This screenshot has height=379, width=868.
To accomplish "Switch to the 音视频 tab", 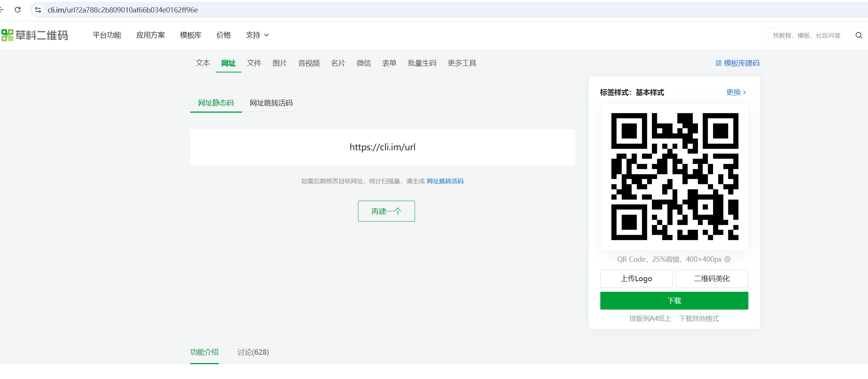I will (309, 63).
